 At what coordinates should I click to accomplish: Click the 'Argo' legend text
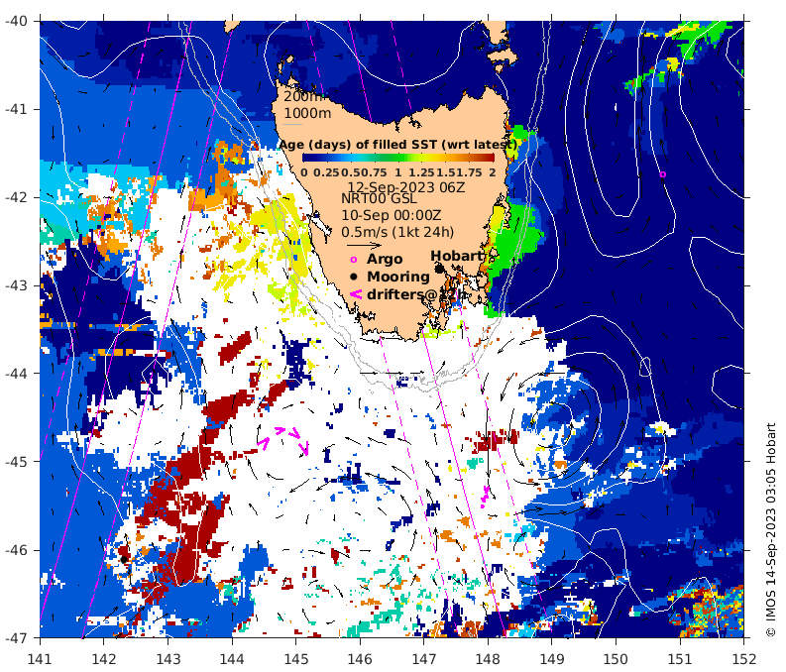[385, 259]
